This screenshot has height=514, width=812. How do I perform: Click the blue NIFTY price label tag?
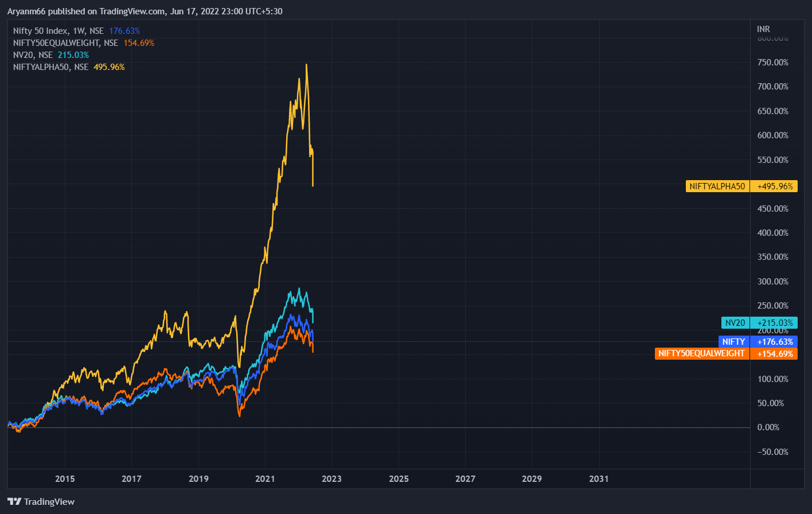point(733,342)
